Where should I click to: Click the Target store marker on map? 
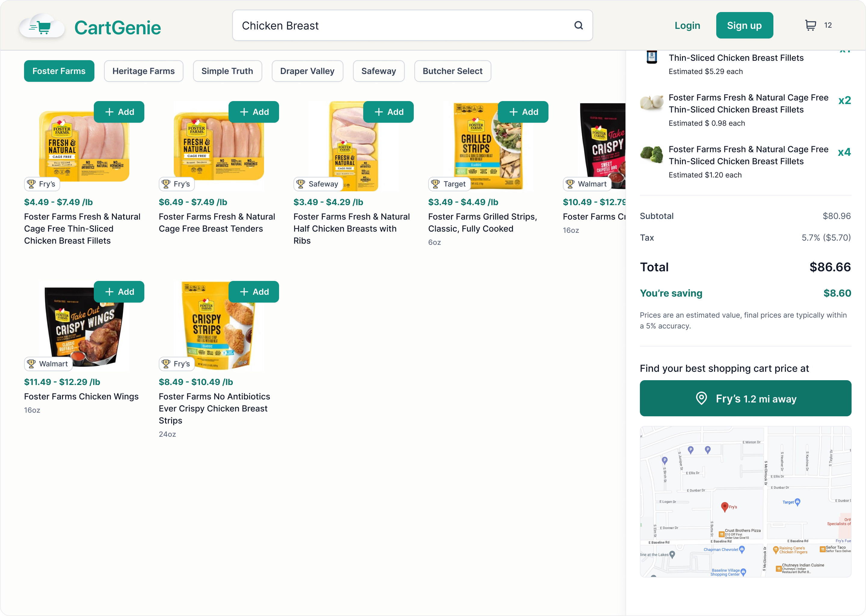797,502
